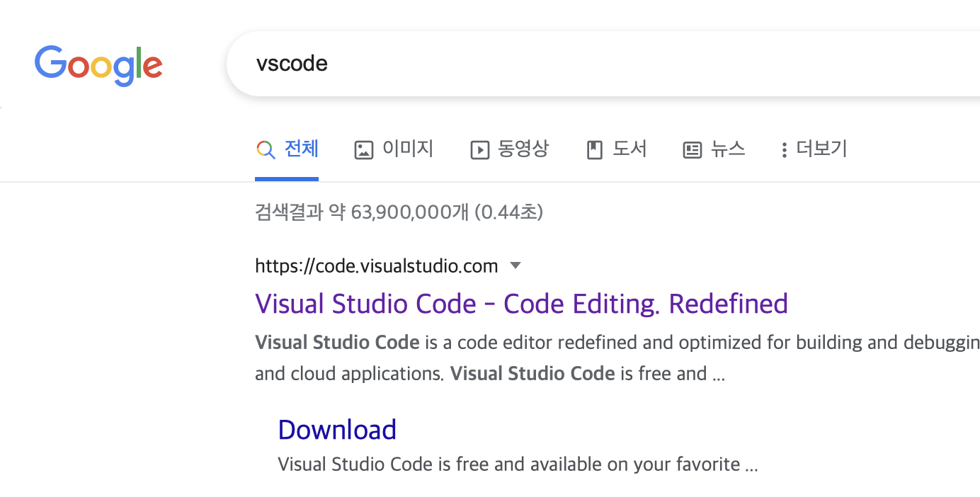Open the Download sitelink
The image size is (980, 497).
(x=337, y=430)
